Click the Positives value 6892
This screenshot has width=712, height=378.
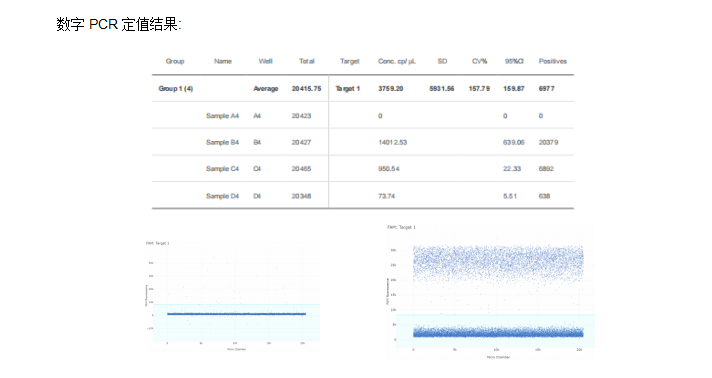[x=546, y=169]
